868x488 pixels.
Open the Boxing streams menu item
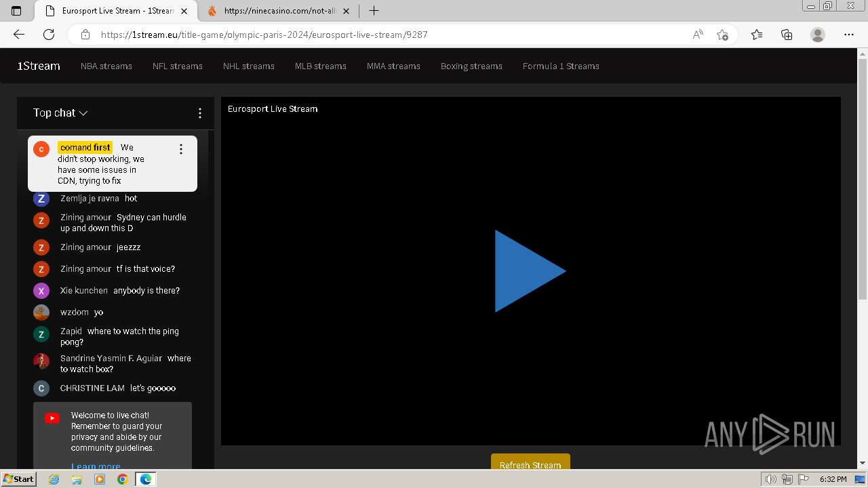[x=471, y=66]
